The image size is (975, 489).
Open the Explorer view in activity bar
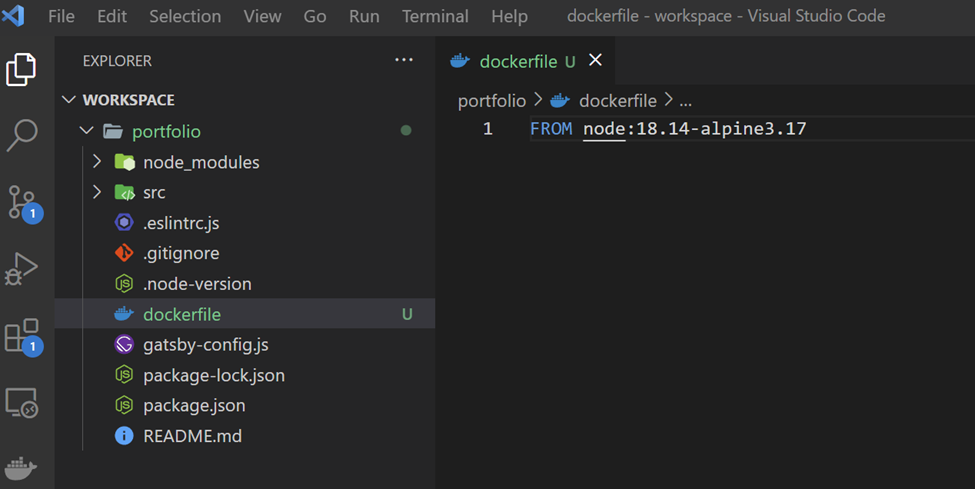click(21, 69)
